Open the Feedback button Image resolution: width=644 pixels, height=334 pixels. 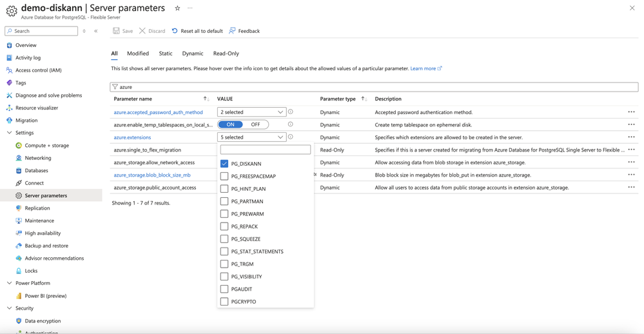(x=244, y=31)
